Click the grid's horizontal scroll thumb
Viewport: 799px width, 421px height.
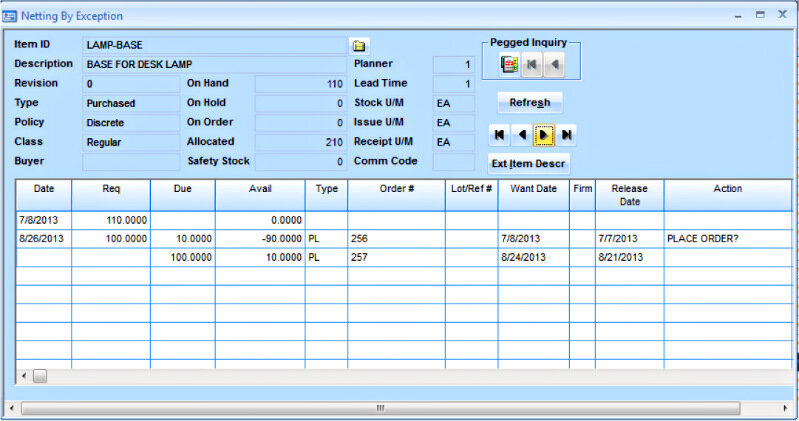coord(40,376)
